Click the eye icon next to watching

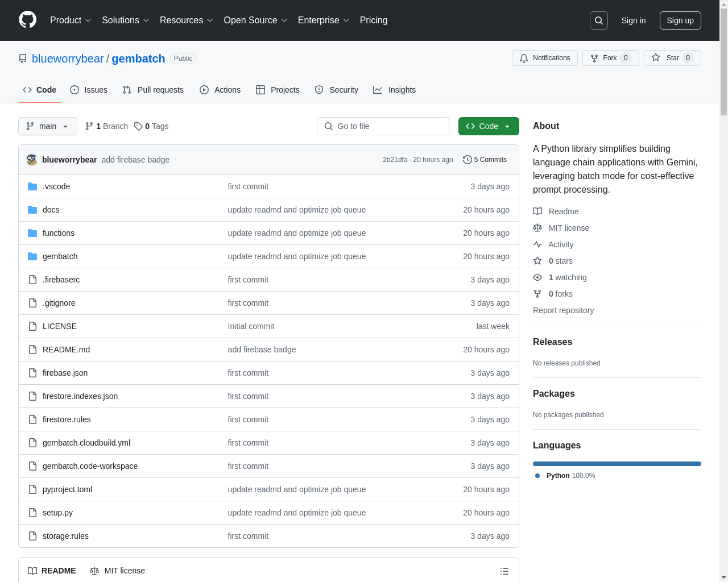point(537,277)
